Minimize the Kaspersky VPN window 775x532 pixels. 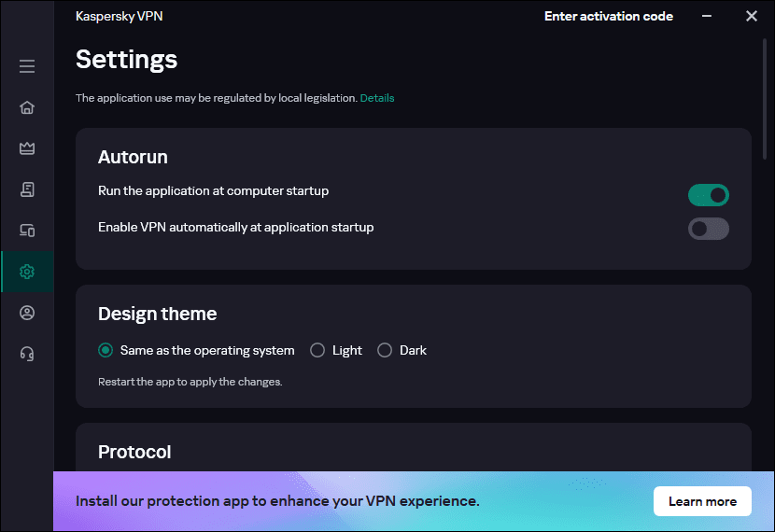click(x=707, y=16)
